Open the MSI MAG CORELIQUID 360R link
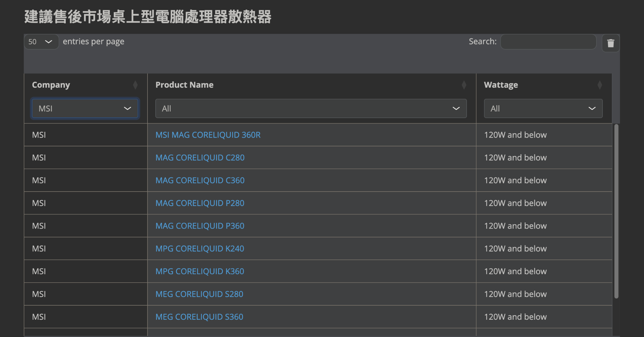 coord(208,135)
